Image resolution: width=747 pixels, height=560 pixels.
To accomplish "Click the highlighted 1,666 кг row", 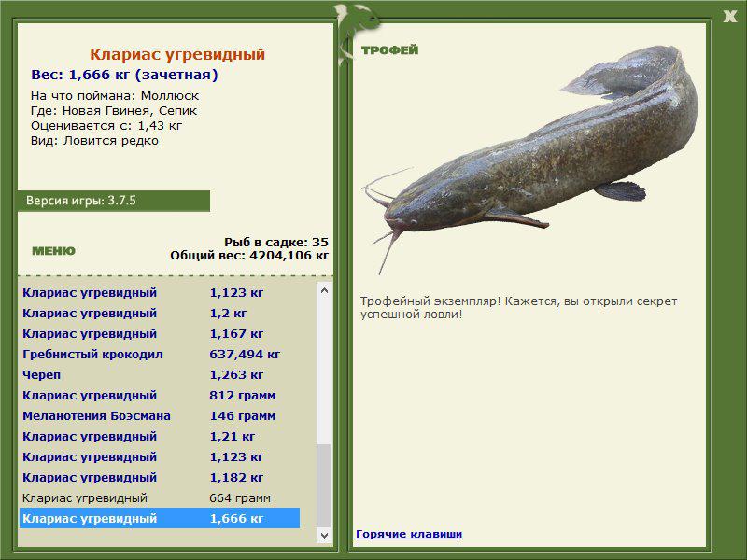I will [160, 518].
